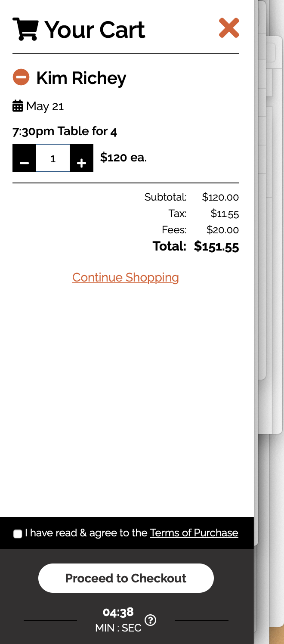Decrease ticket quantity with minus button

coord(25,158)
